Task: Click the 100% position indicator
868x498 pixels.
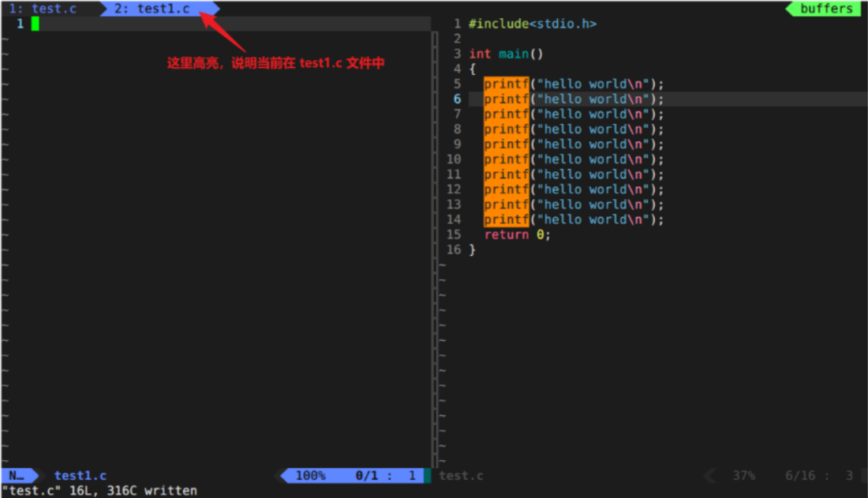Action: click(x=311, y=475)
